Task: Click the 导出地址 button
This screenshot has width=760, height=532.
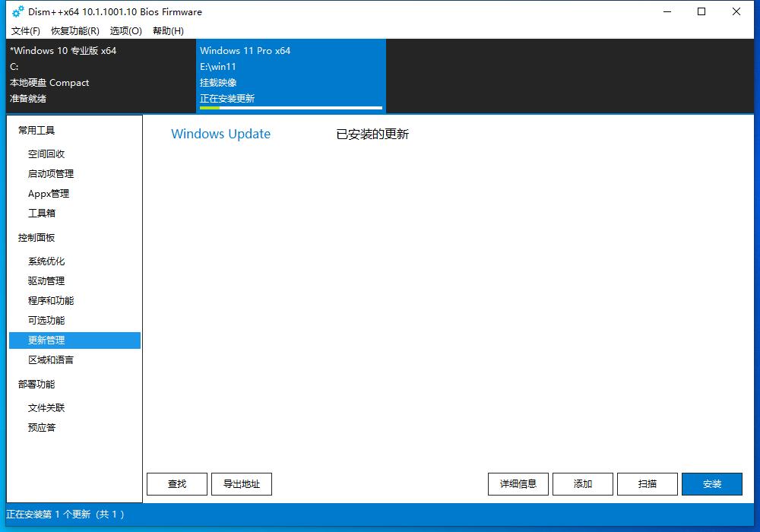Action: [242, 483]
